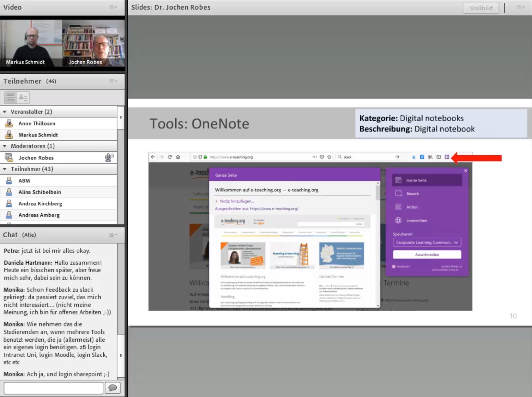Select participant Andrea Kirchberg
This screenshot has width=532, height=397.
(x=59, y=203)
